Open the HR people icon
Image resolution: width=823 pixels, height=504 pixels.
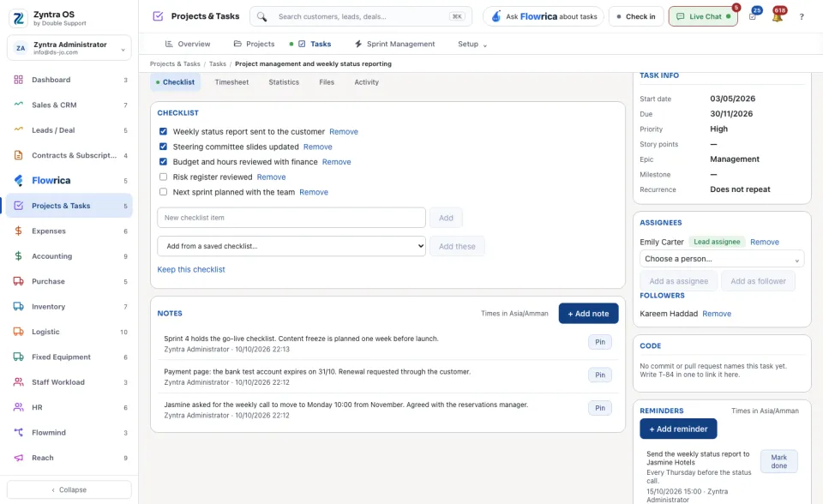coord(18,407)
